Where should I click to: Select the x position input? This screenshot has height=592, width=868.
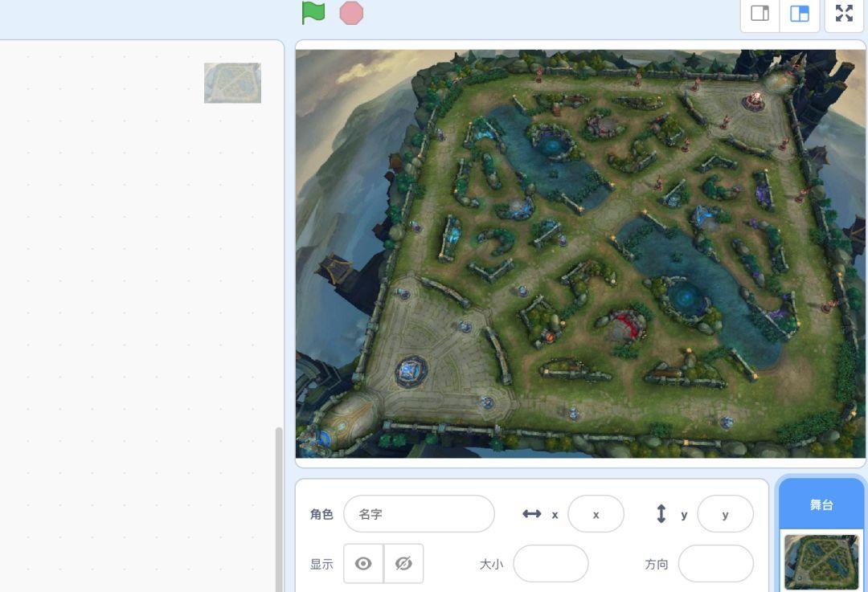[x=596, y=514]
